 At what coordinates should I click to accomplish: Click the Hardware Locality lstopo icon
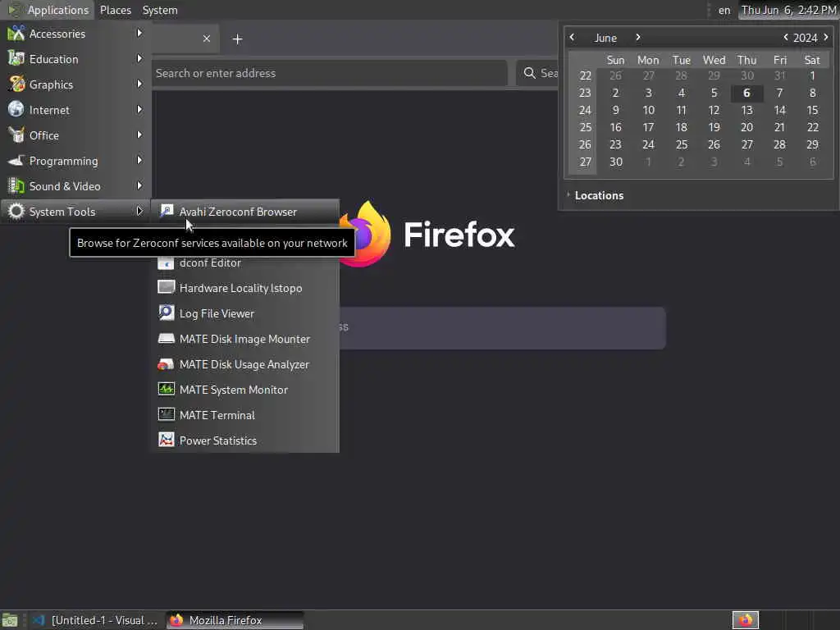(166, 288)
